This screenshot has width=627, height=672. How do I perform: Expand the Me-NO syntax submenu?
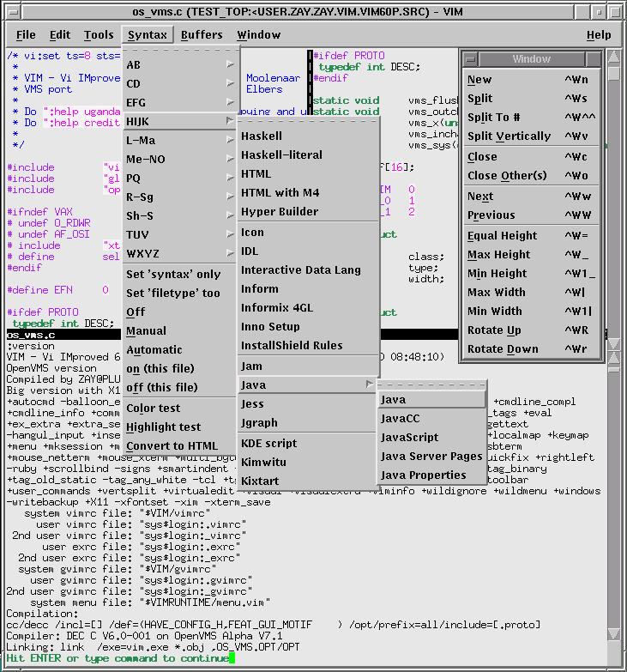point(180,159)
